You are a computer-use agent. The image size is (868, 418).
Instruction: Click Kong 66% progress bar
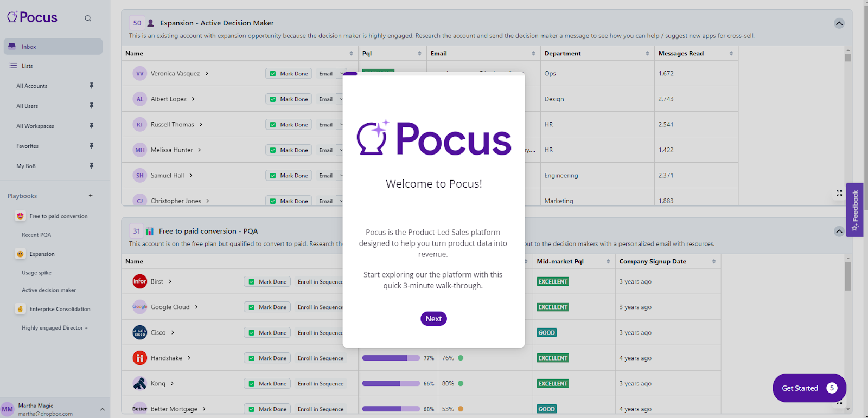[x=391, y=383]
